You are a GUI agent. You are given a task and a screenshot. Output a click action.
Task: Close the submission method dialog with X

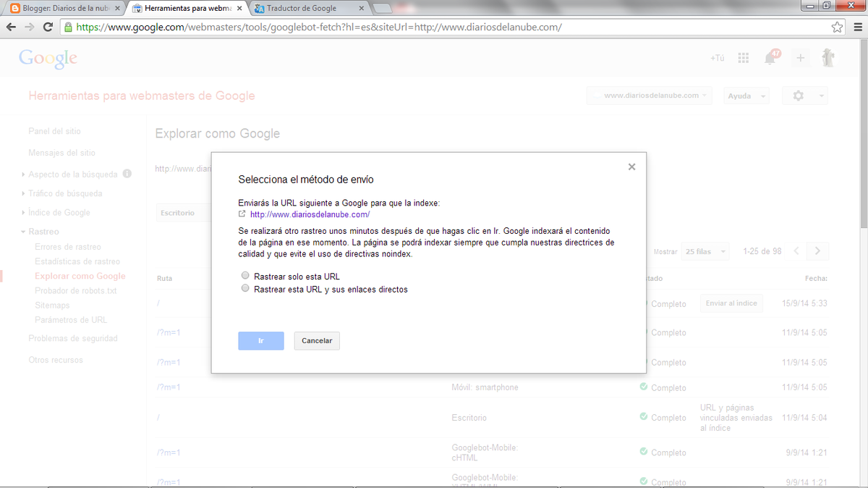[631, 167]
